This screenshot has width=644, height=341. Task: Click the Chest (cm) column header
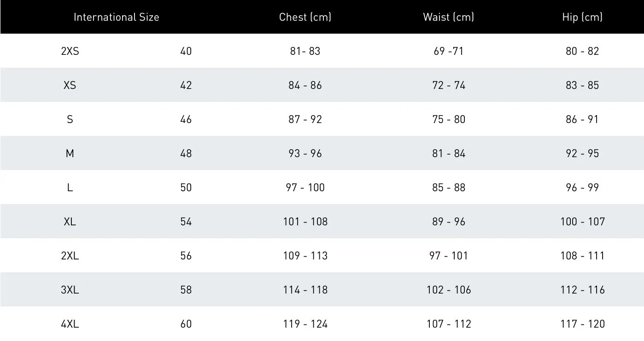tap(305, 17)
